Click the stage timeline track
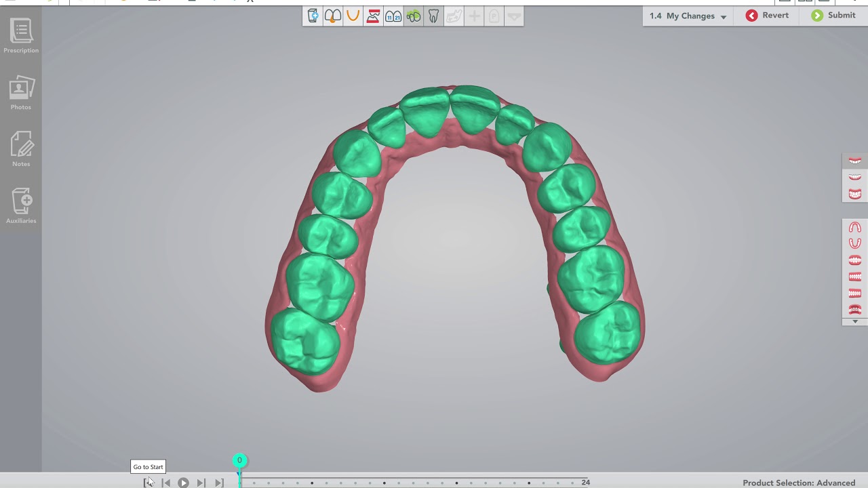 [x=412, y=483]
